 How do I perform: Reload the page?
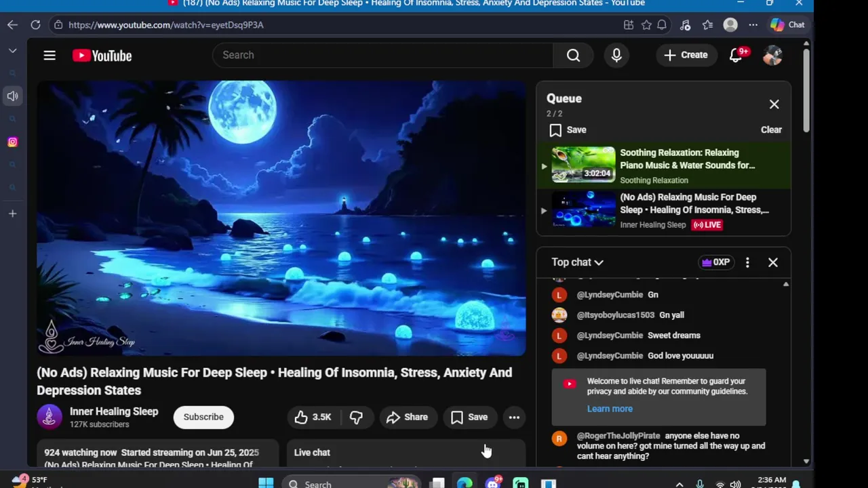[x=35, y=24]
